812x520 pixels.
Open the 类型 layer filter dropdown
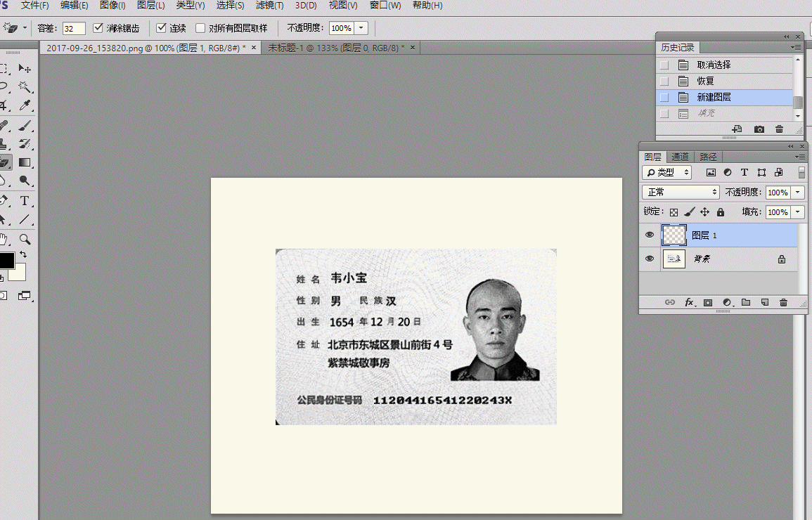[x=667, y=172]
